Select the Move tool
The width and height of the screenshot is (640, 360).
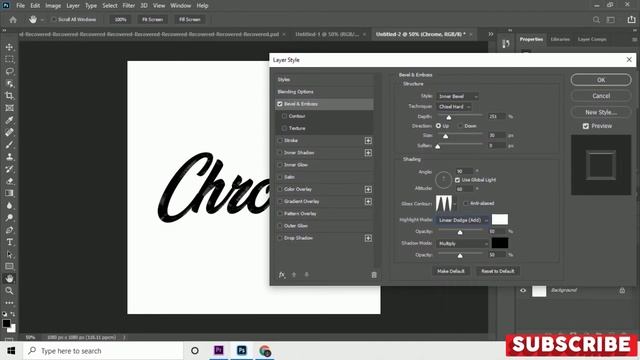(9, 47)
